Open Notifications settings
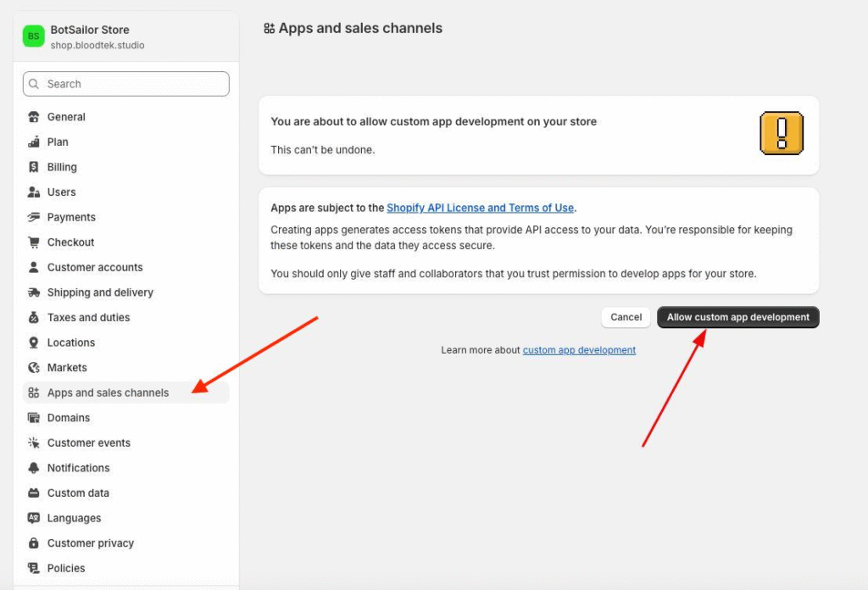 pos(125,468)
